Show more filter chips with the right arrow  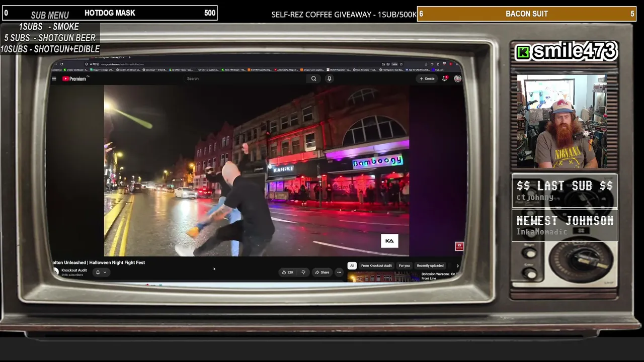[x=457, y=265]
